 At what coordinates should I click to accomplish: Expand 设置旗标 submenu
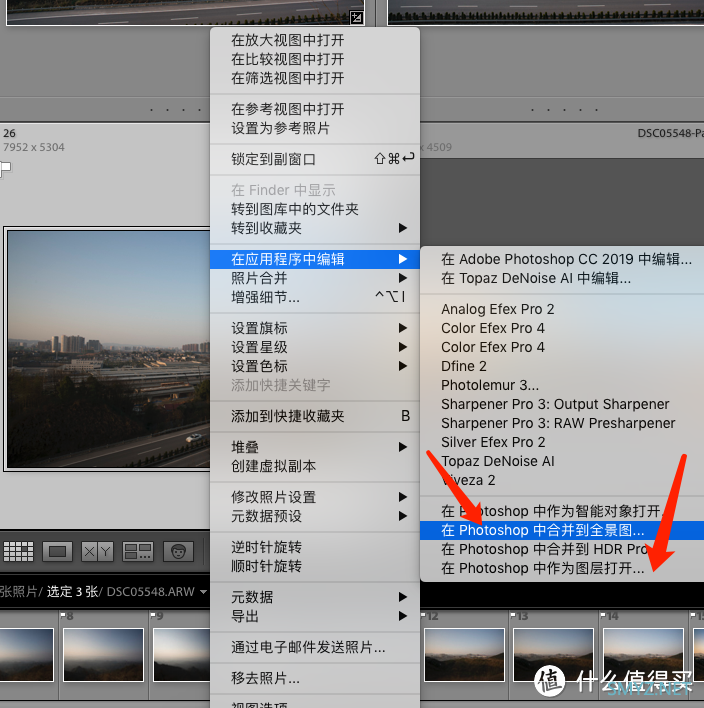click(x=315, y=328)
